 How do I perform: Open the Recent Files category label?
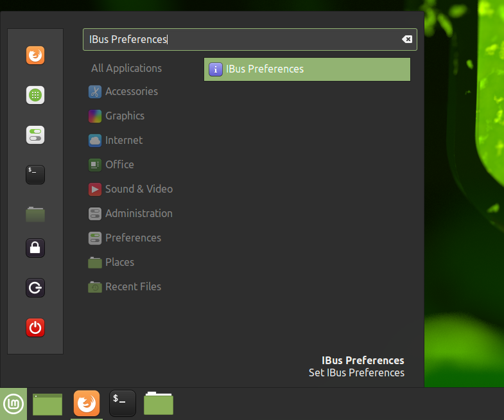(133, 287)
